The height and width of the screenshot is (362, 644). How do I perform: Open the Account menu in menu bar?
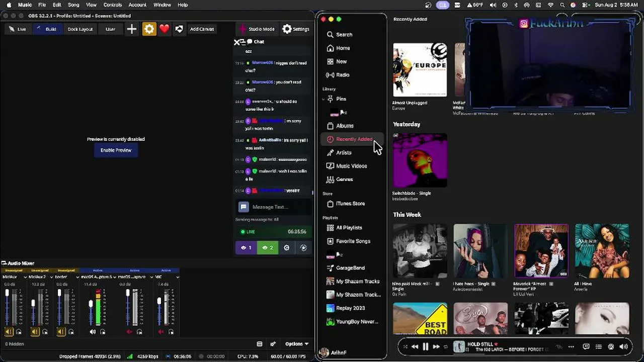137,5
